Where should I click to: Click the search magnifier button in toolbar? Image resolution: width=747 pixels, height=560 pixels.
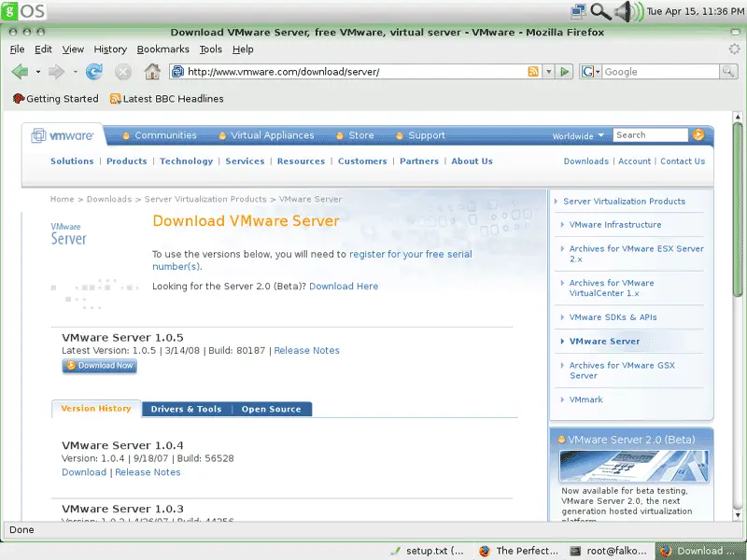click(728, 72)
